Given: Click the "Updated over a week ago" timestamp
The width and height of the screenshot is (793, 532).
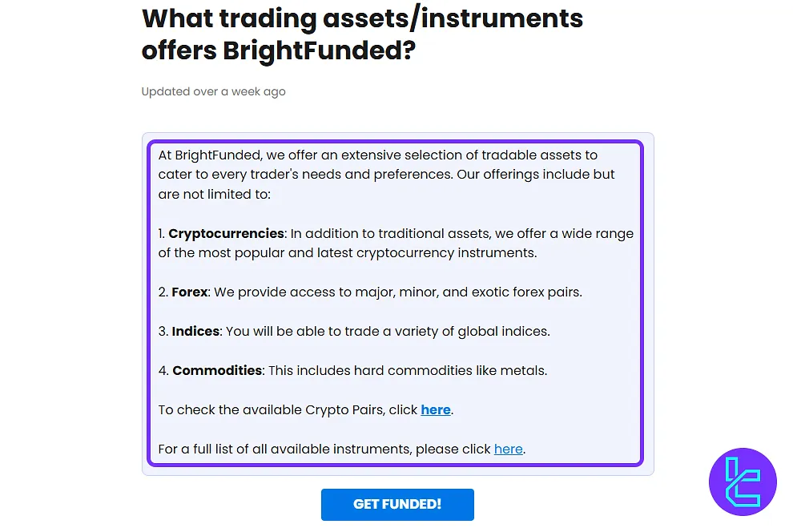Looking at the screenshot, I should [x=213, y=91].
